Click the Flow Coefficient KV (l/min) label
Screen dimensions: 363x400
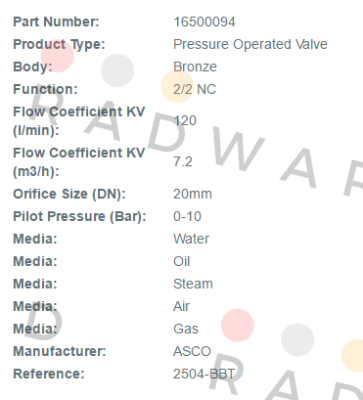(x=79, y=121)
